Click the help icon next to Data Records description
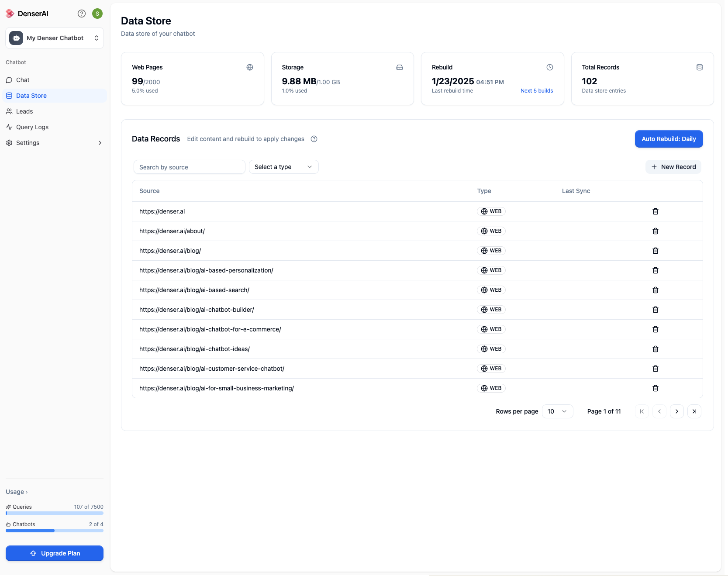 pyautogui.click(x=314, y=139)
